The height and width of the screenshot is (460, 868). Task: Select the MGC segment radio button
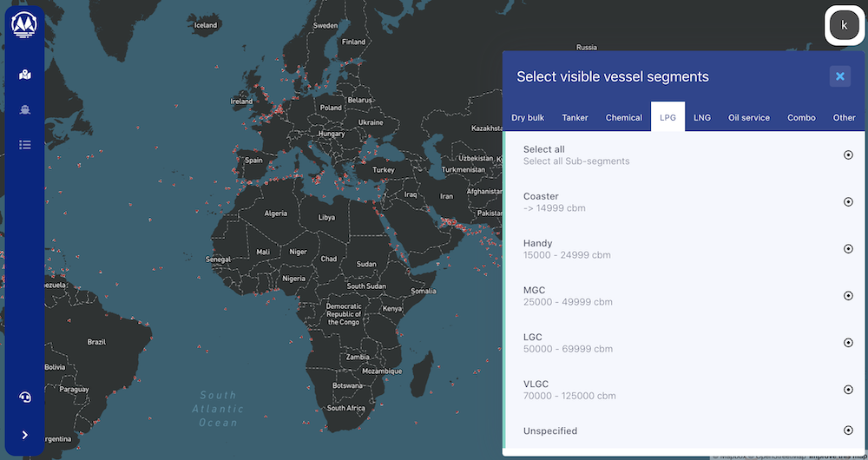click(x=848, y=295)
